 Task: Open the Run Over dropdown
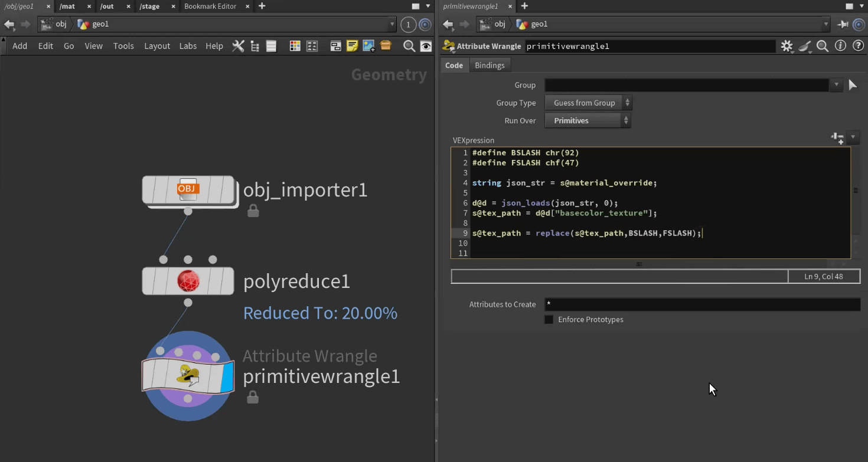pos(588,120)
